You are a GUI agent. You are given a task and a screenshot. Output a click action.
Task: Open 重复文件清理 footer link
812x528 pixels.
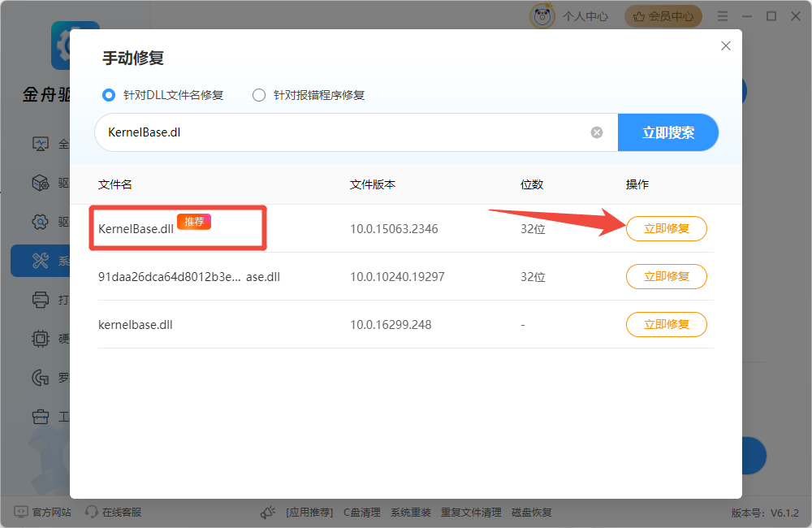pyautogui.click(x=471, y=513)
